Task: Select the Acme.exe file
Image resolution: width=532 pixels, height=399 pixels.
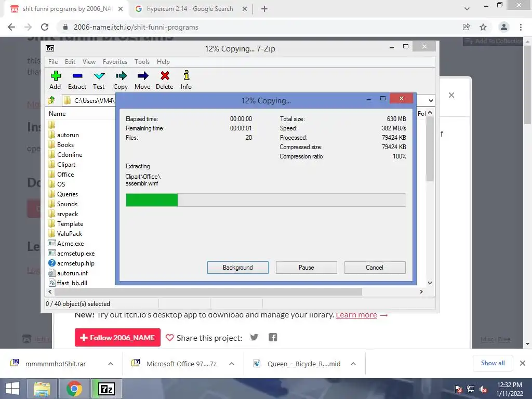Action: (x=66, y=243)
